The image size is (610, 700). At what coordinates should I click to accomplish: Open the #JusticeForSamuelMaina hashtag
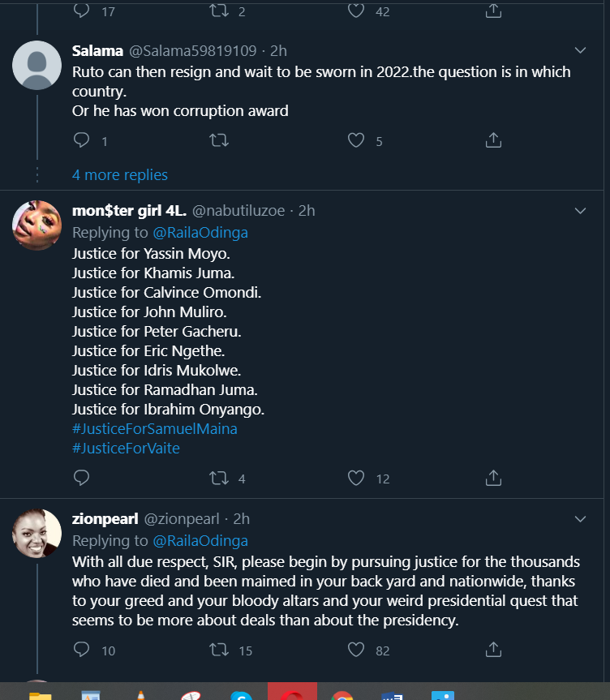tap(154, 429)
